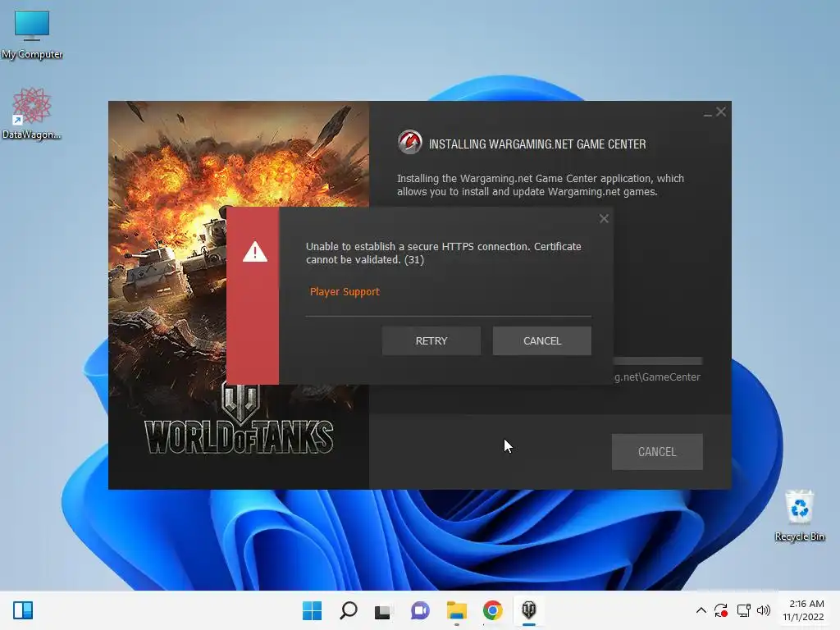The height and width of the screenshot is (630, 840).
Task: Click the update sync tray icon
Action: (720, 610)
